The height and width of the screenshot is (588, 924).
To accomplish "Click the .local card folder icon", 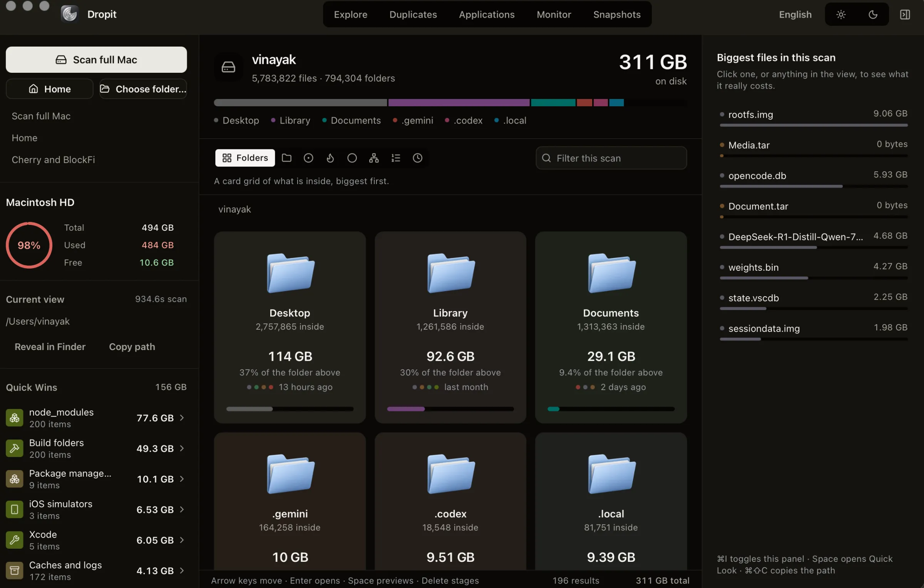I will coord(611,474).
